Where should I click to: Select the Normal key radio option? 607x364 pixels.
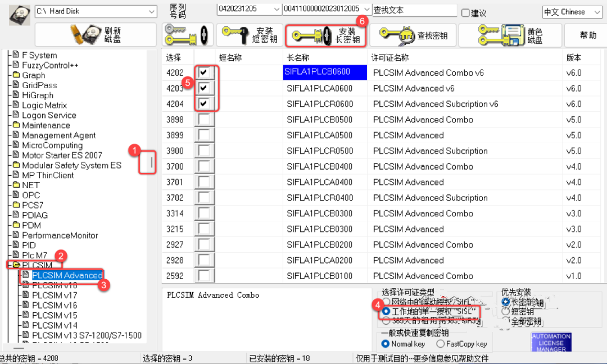(x=385, y=344)
